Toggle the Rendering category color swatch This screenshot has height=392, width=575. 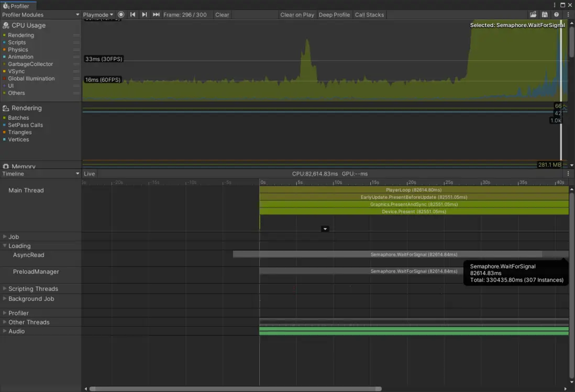4,36
